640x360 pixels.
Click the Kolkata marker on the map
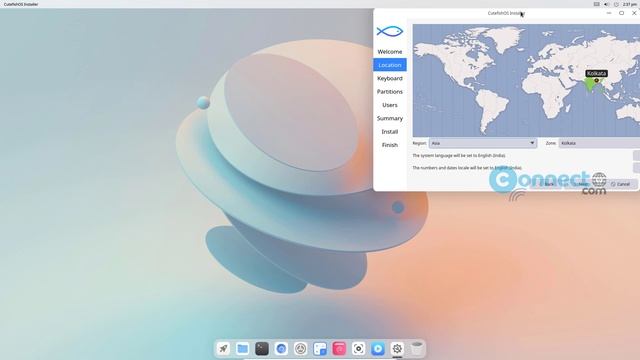(596, 80)
